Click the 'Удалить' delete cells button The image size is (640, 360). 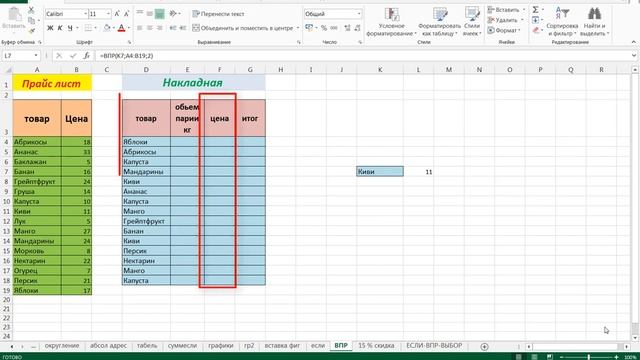[x=505, y=20]
